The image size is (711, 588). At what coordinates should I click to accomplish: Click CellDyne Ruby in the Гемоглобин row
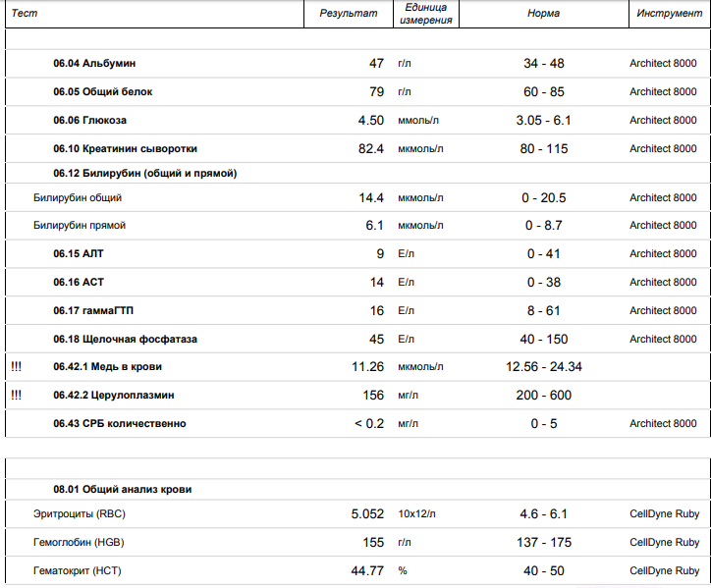point(663,542)
